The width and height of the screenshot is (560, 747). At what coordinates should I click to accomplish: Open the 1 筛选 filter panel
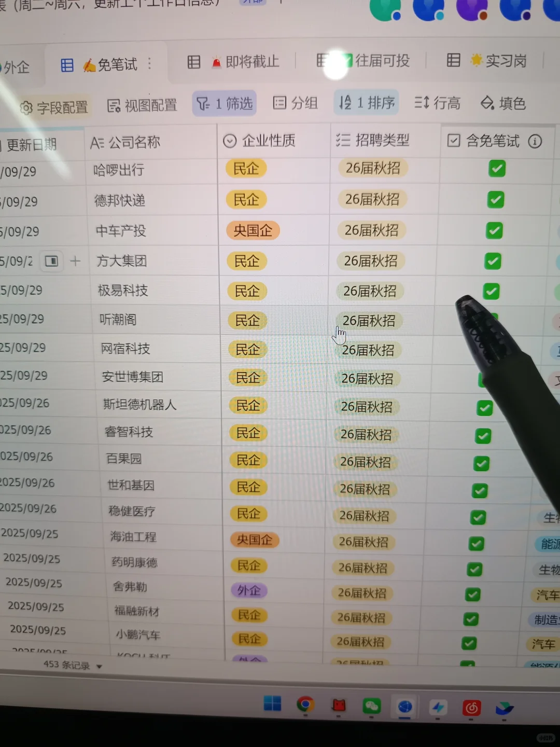[x=225, y=104]
